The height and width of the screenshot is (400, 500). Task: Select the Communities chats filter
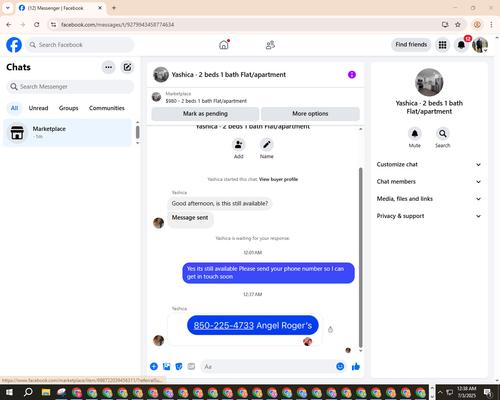pos(107,108)
